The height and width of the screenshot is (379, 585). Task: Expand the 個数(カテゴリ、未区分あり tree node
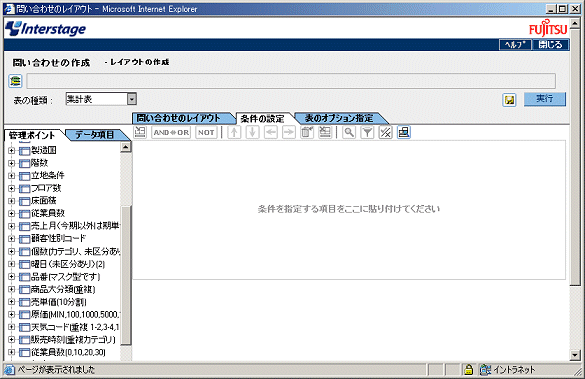tap(11, 251)
